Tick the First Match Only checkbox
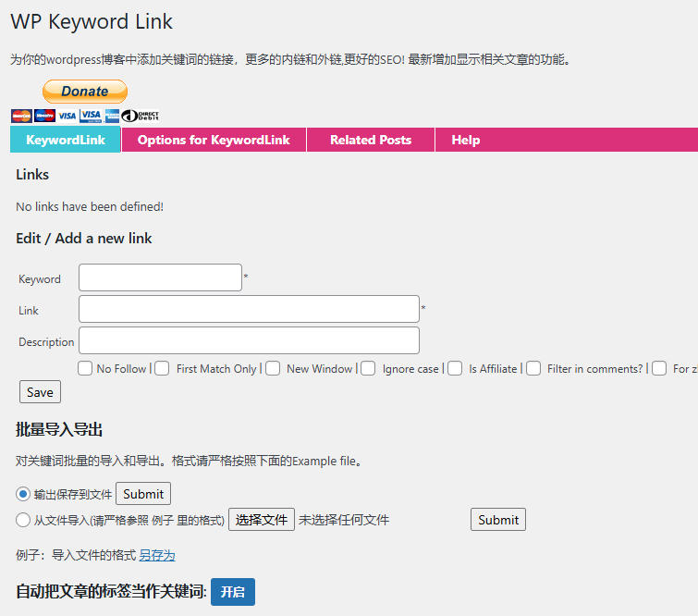 pyautogui.click(x=162, y=368)
